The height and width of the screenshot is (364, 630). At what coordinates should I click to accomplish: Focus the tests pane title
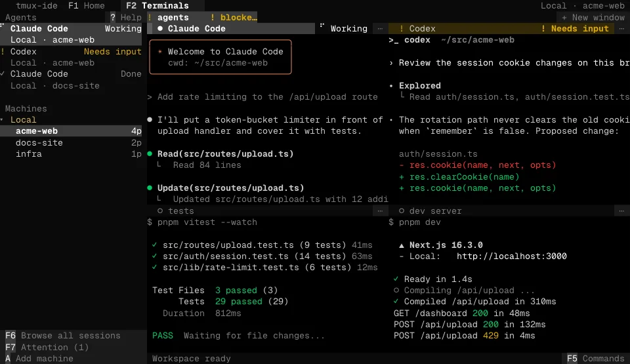181,211
